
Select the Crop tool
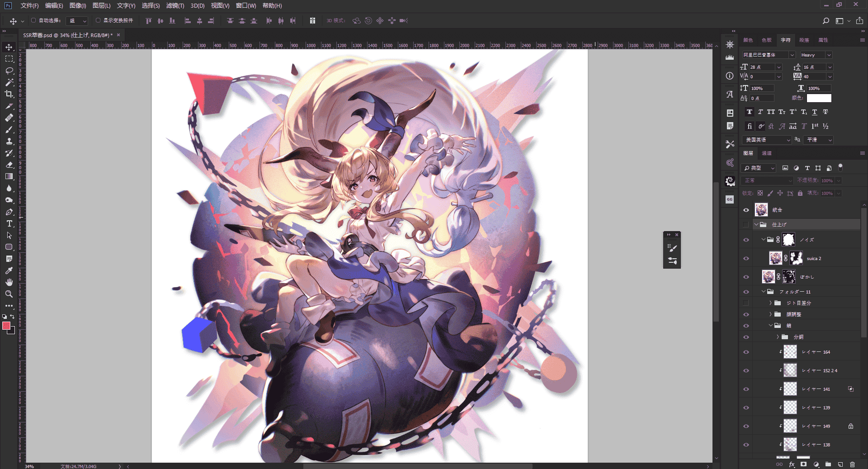pyautogui.click(x=9, y=94)
